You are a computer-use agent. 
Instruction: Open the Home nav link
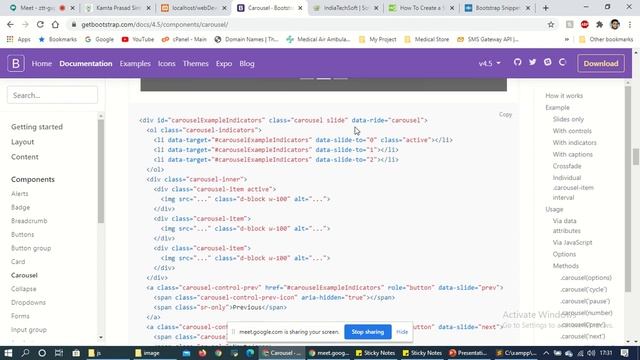[42, 63]
